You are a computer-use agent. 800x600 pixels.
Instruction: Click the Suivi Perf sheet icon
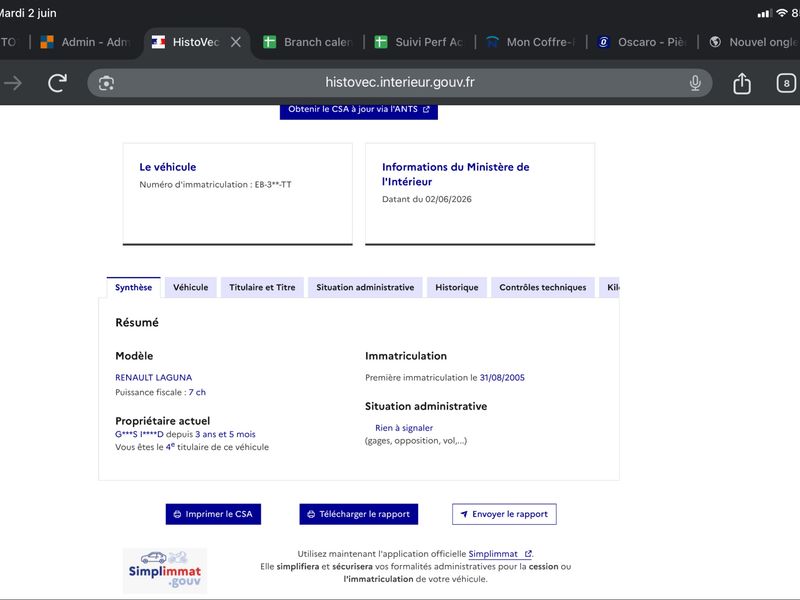click(381, 42)
